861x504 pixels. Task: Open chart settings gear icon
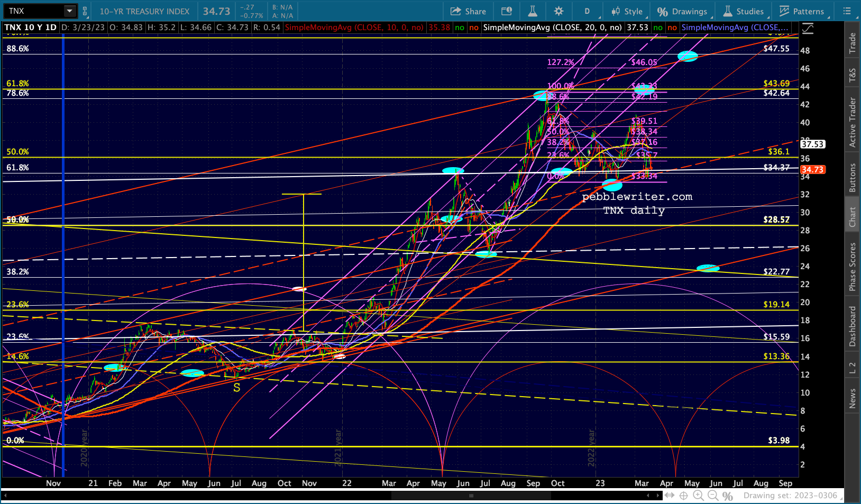(558, 11)
